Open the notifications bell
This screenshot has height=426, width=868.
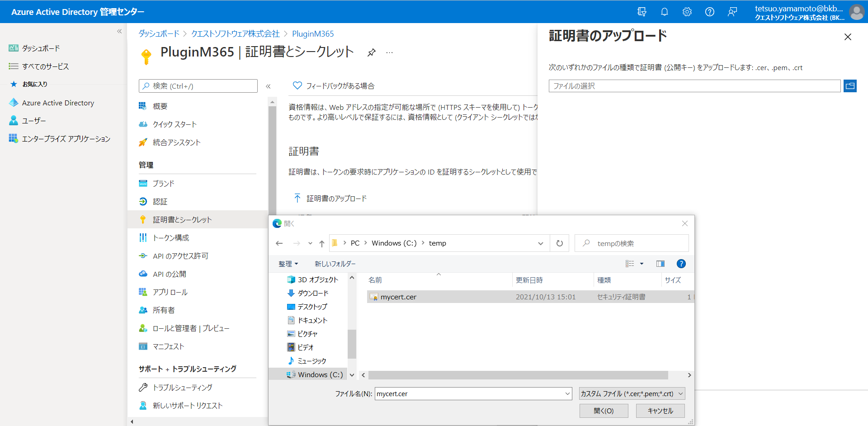[x=665, y=12]
